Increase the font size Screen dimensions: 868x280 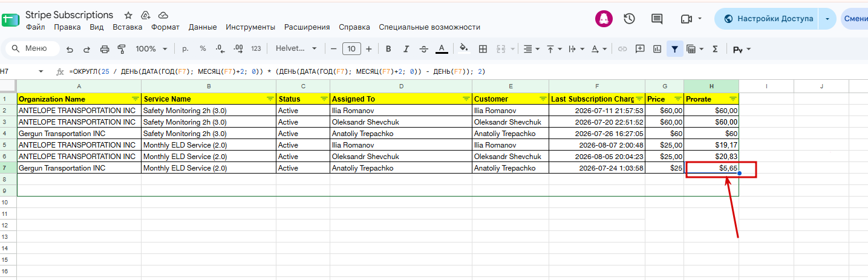click(369, 49)
